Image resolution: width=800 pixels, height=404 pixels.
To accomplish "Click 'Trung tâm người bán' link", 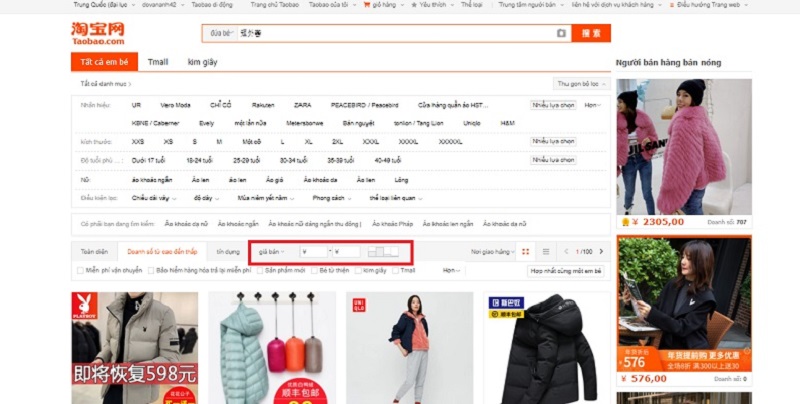I will 528,5.
